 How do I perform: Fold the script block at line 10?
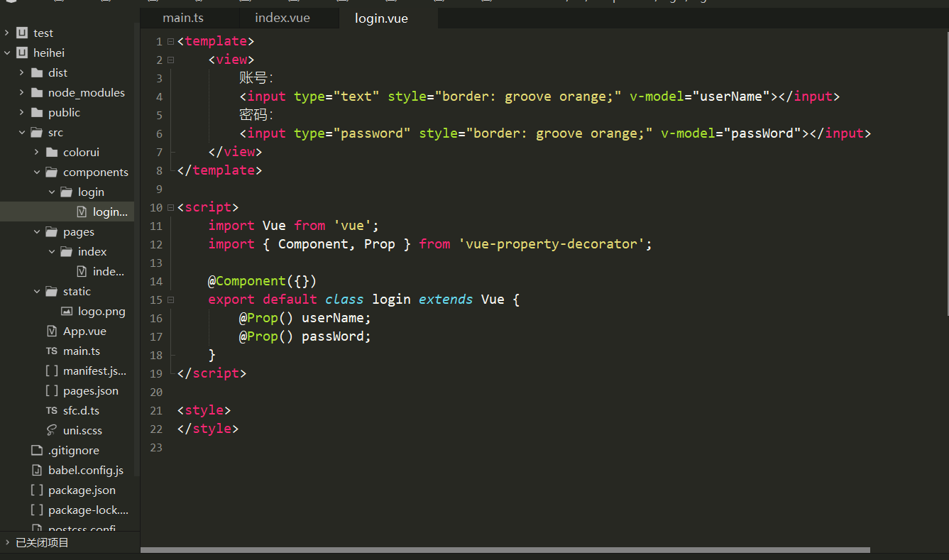[170, 208]
